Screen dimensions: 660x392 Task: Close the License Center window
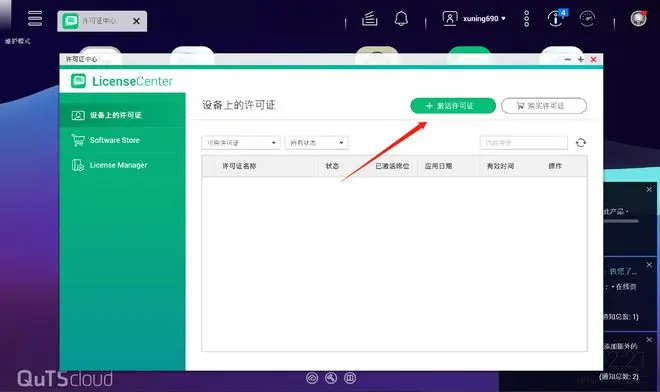tap(593, 60)
